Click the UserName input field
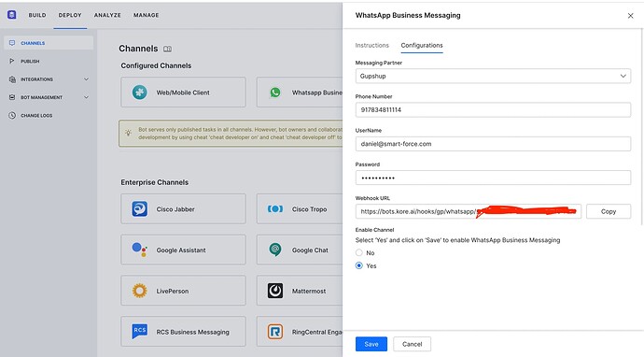 pos(493,144)
